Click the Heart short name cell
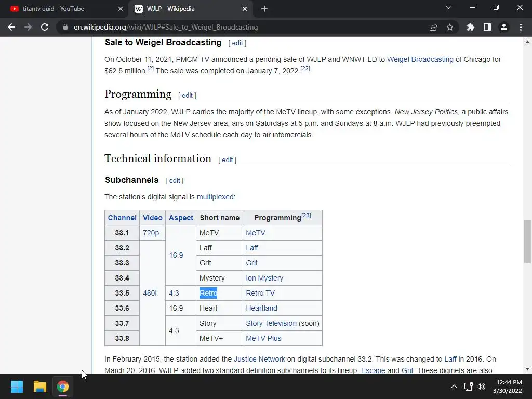The image size is (532, 399). pyautogui.click(x=219, y=308)
